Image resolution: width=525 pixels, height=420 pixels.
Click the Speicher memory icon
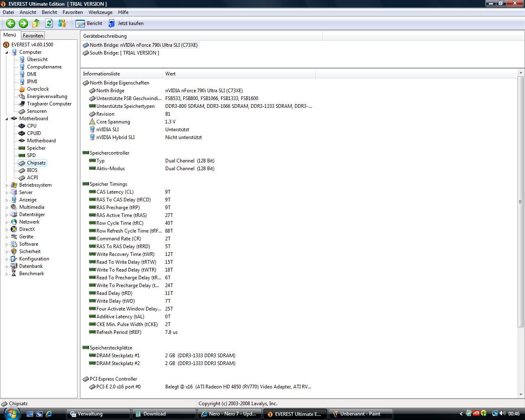(x=22, y=148)
